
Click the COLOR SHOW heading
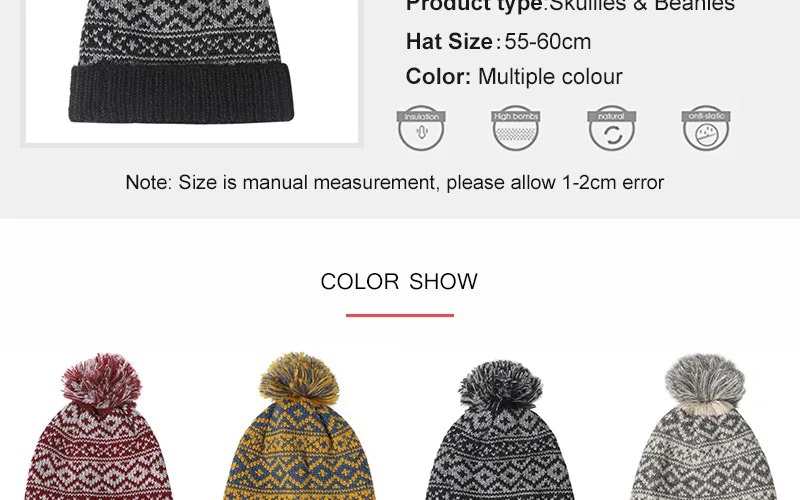click(399, 282)
